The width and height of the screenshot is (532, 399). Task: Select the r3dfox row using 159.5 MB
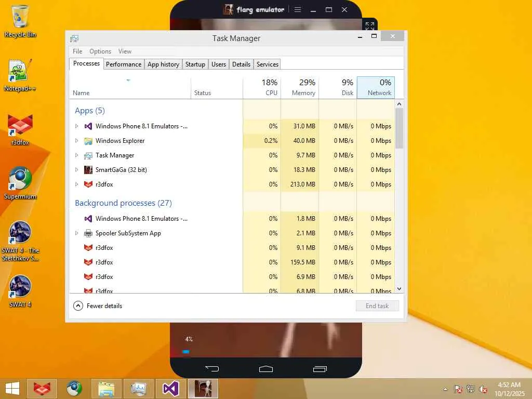pos(232,262)
